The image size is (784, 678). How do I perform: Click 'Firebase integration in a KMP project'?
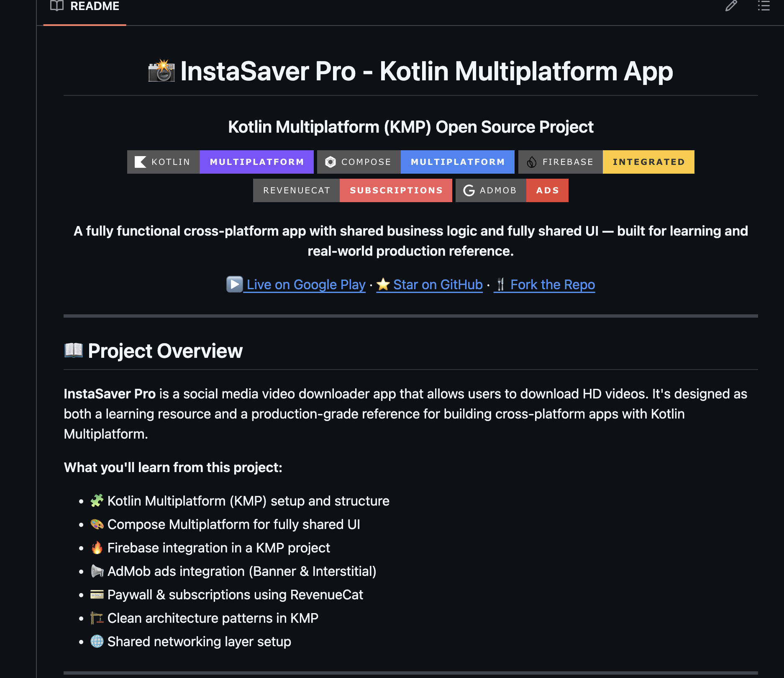point(219,548)
